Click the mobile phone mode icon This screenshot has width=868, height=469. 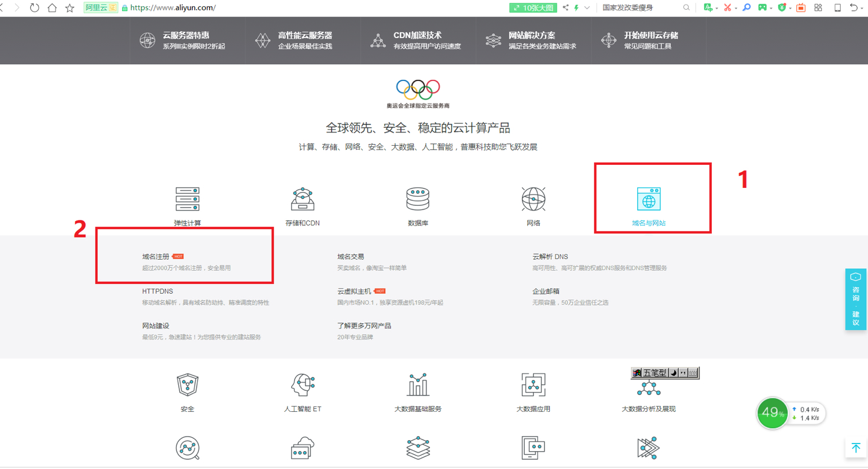tap(838, 8)
